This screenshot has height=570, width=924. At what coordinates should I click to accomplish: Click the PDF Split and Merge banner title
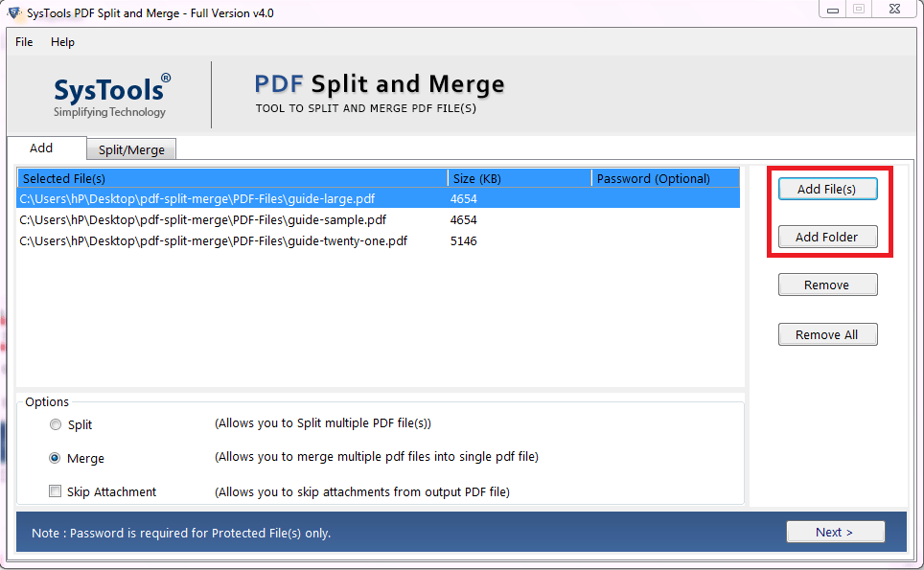click(x=379, y=84)
